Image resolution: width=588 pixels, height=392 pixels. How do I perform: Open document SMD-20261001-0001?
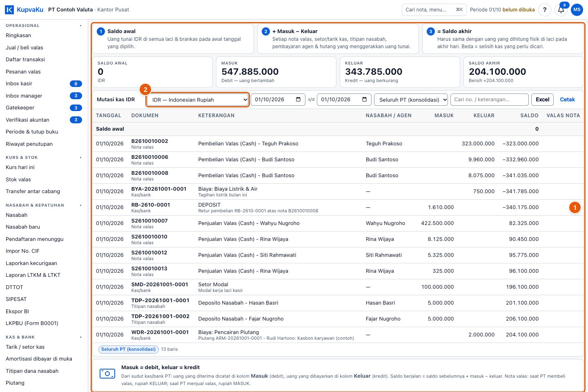(x=160, y=285)
